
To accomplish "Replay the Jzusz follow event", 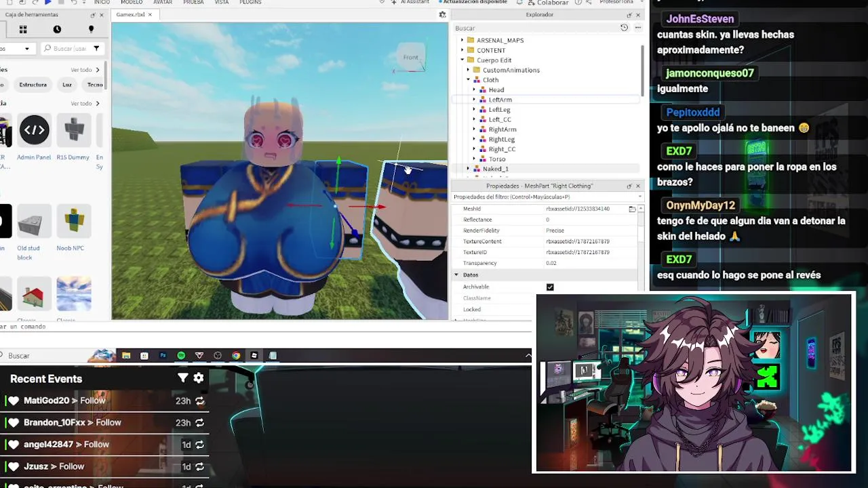I will click(199, 466).
